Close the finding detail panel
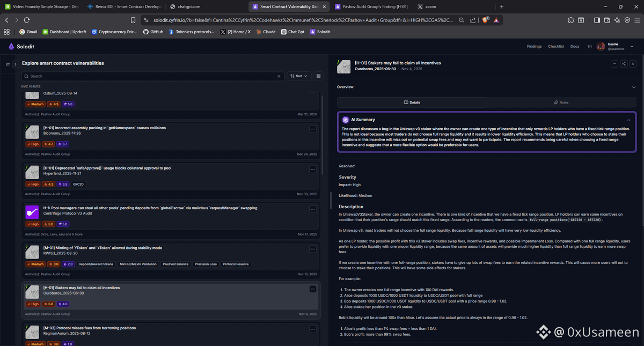 click(633, 64)
